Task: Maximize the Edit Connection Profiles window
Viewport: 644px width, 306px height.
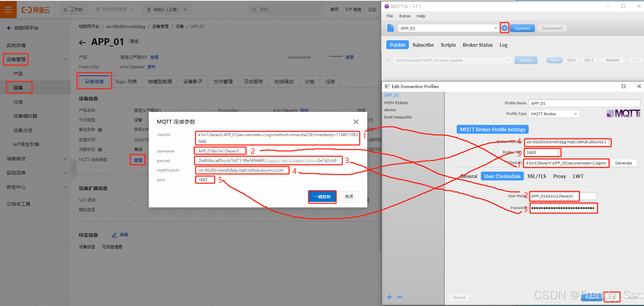Action: tap(624, 86)
